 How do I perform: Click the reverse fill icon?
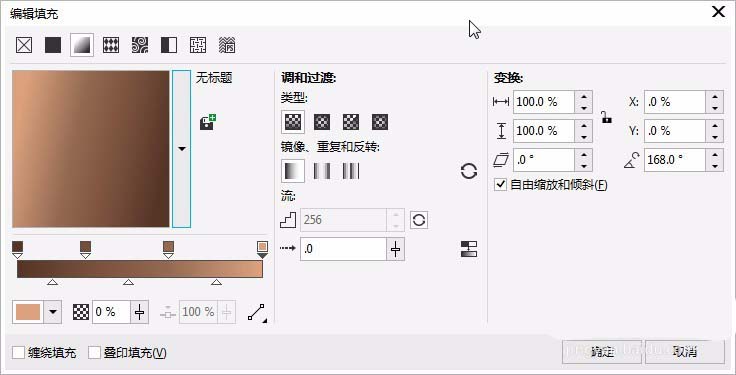[x=469, y=171]
